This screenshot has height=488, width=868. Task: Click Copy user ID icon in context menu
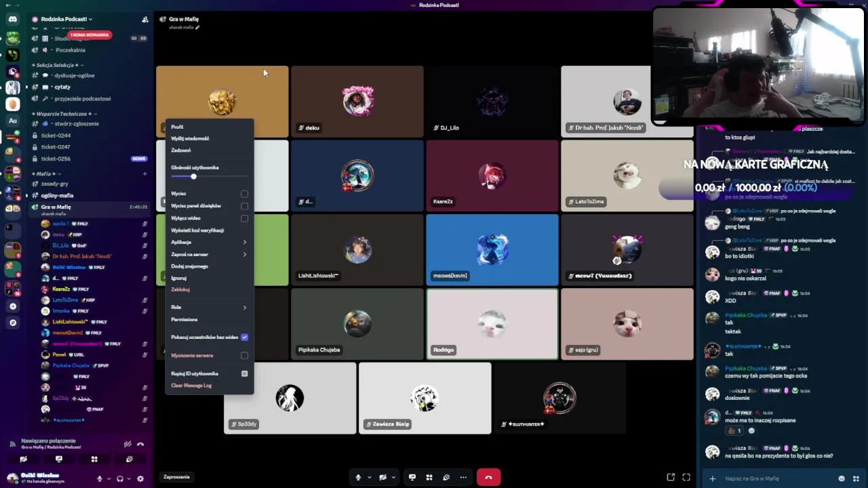(x=245, y=373)
